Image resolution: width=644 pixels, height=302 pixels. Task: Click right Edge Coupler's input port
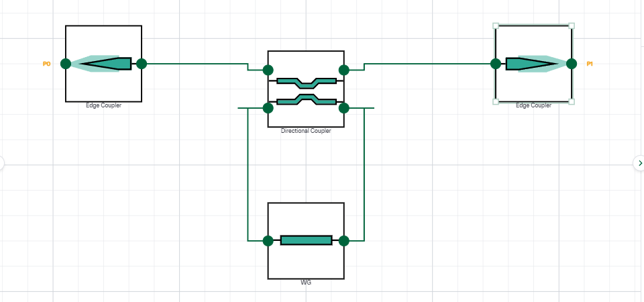496,64
